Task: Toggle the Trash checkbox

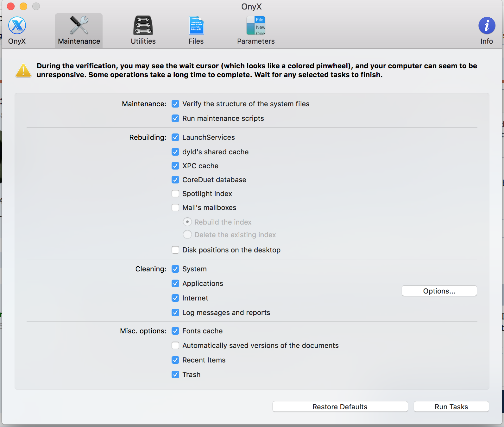Action: [175, 374]
